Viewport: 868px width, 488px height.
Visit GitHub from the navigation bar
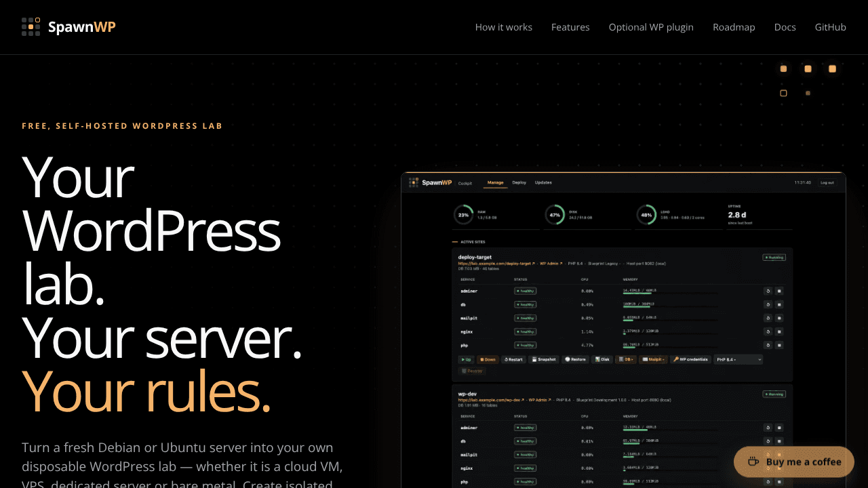tap(831, 27)
